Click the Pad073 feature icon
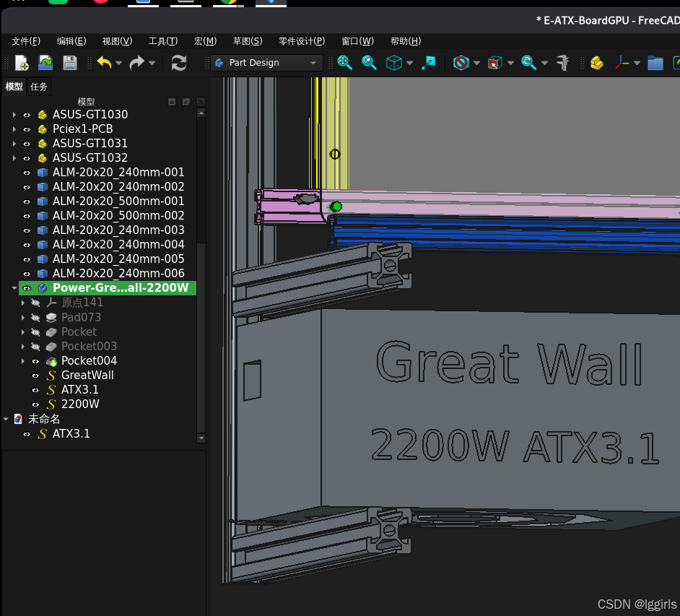 [x=51, y=318]
